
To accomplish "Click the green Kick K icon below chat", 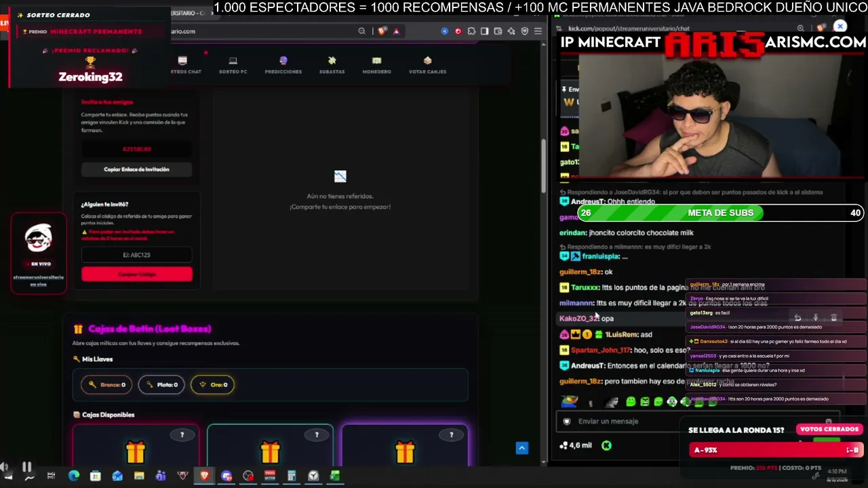I will pyautogui.click(x=606, y=445).
